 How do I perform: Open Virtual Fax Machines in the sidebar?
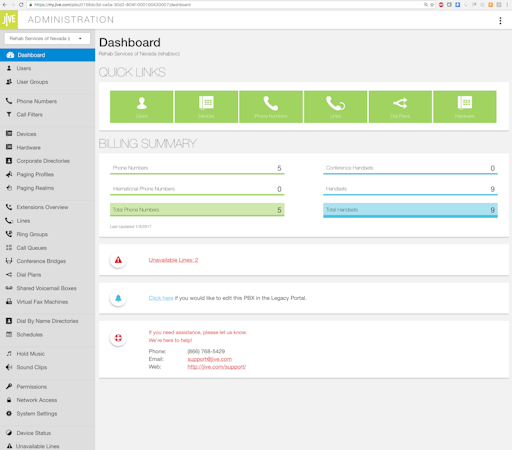(42, 302)
